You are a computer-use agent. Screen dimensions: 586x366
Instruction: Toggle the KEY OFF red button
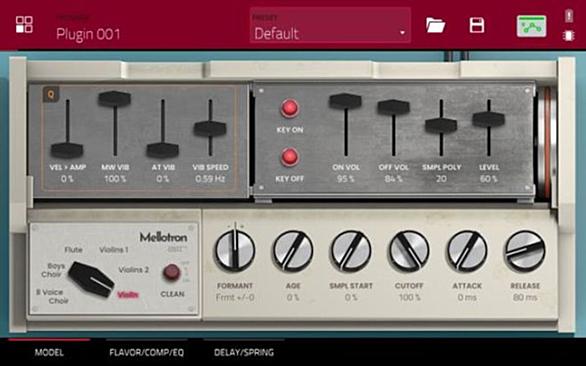pyautogui.click(x=290, y=157)
